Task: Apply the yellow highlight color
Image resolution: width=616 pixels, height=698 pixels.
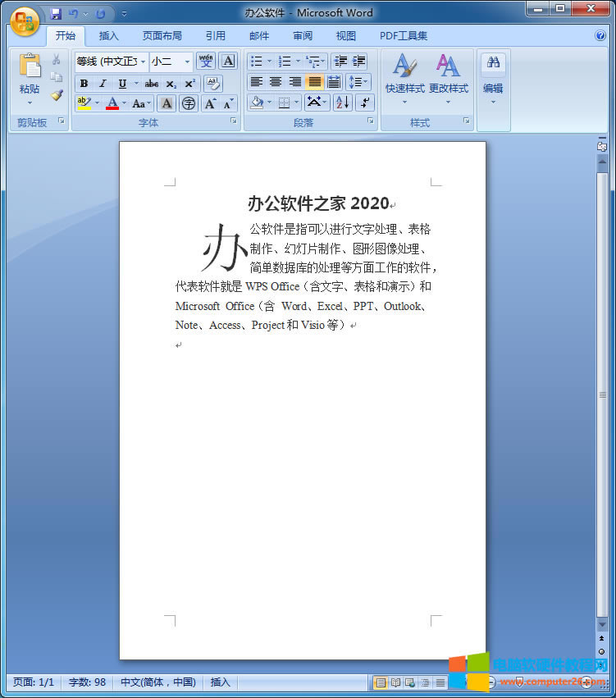Action: (x=84, y=103)
